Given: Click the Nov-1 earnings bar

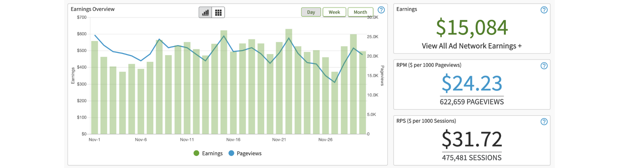Looking at the screenshot, I should 95,87.
